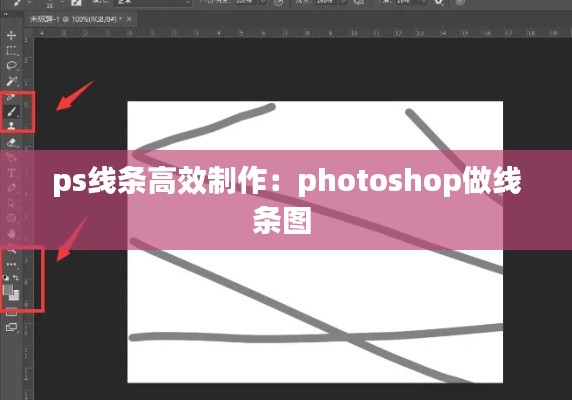Select the Ellipse shape tool
Screen dimensions: 572x400
[12, 218]
